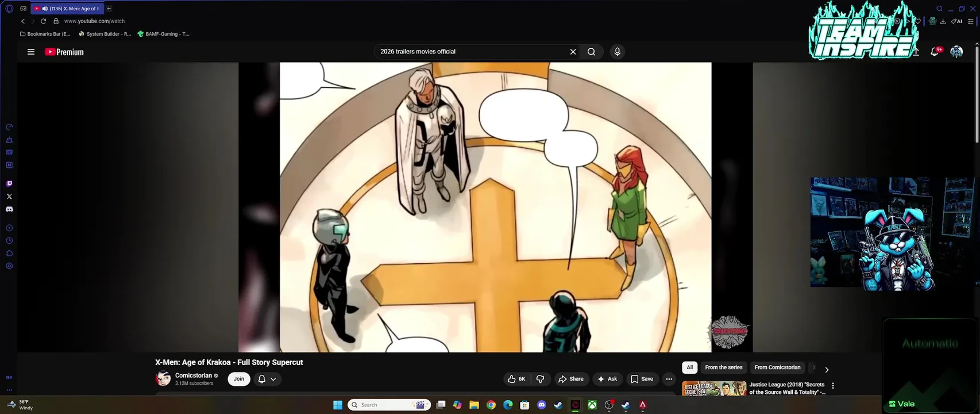Reload the current page
The height and width of the screenshot is (414, 980).
point(43,21)
